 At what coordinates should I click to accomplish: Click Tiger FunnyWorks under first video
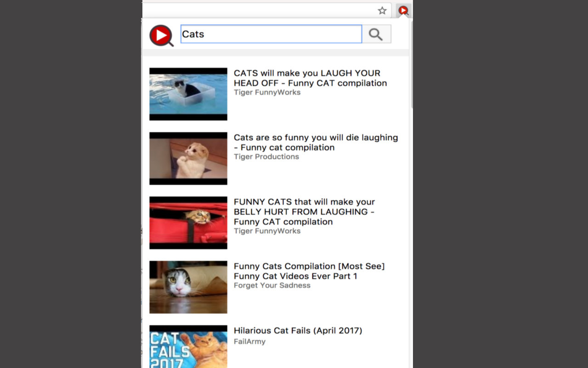click(x=267, y=92)
